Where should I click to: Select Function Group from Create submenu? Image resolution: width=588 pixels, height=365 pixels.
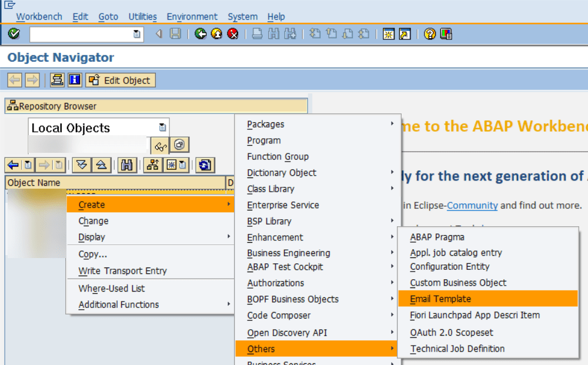coord(278,157)
